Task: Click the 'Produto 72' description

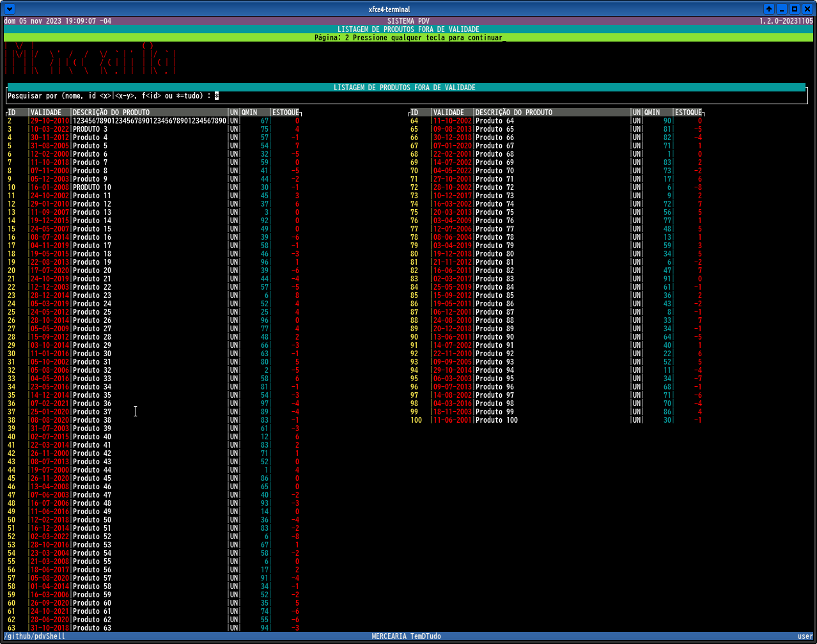Action: [495, 187]
